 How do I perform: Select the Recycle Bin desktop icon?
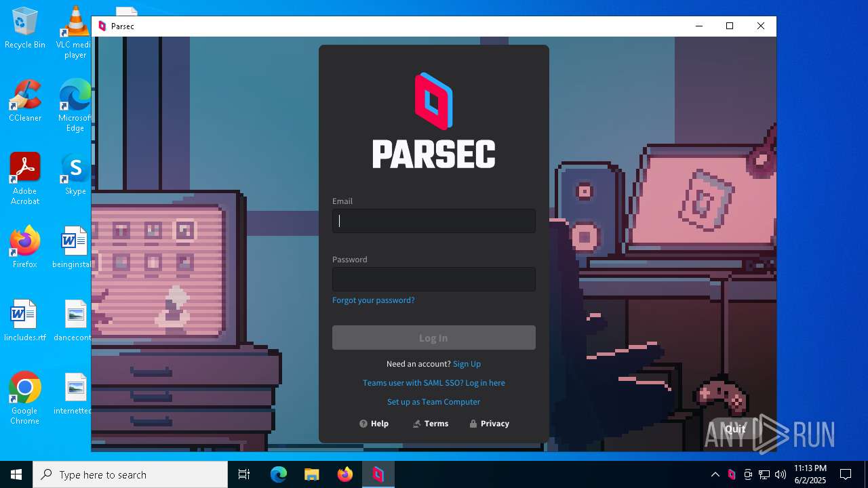click(25, 28)
